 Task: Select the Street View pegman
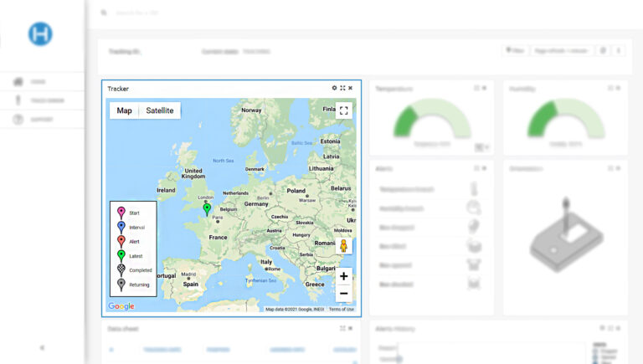(x=343, y=246)
